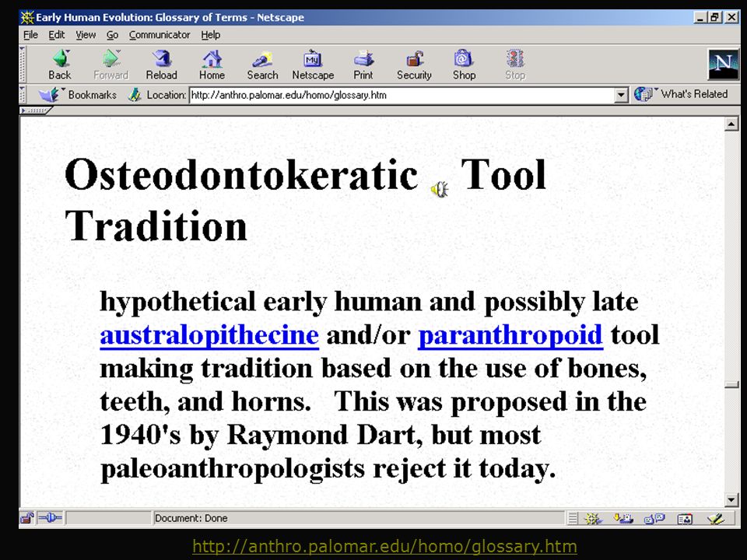Image resolution: width=747 pixels, height=560 pixels.
Task: Close the Netscape window
Action: point(731,18)
